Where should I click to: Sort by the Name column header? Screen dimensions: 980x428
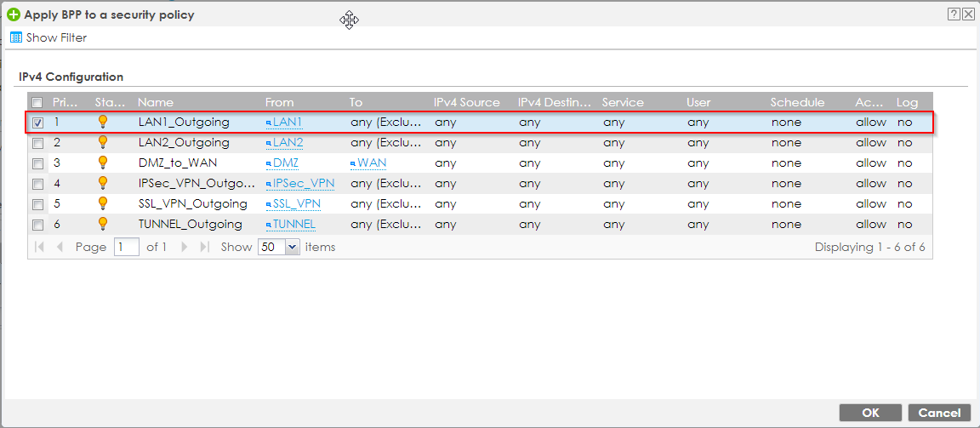coord(156,102)
